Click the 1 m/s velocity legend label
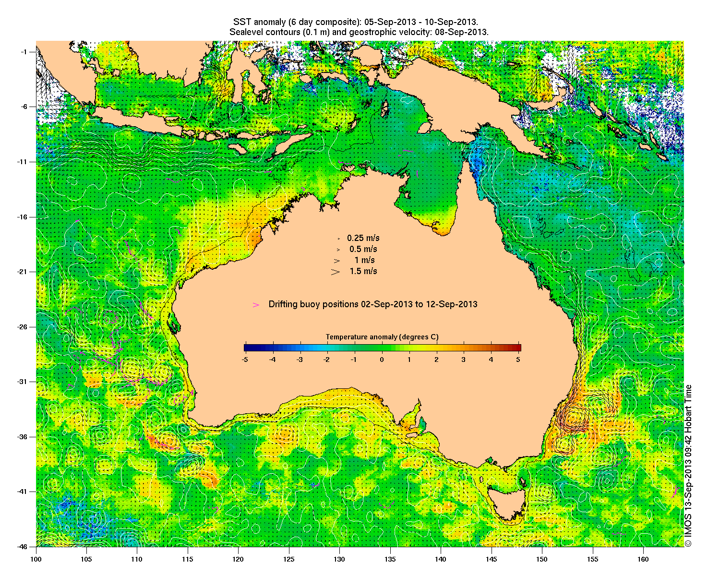This screenshot has width=720, height=588. click(x=364, y=260)
